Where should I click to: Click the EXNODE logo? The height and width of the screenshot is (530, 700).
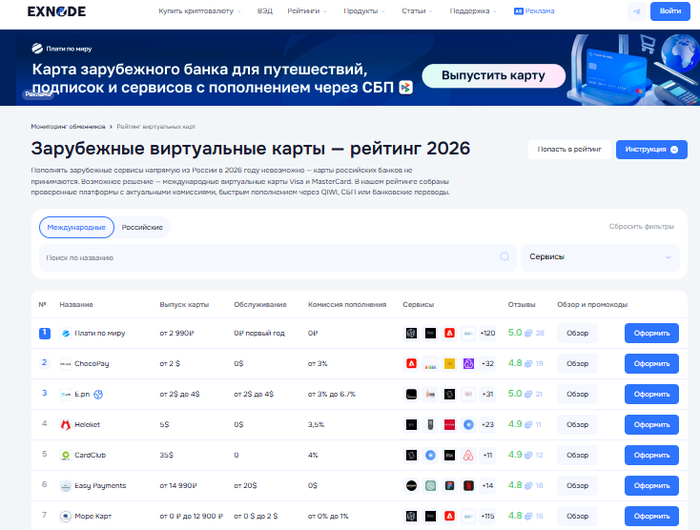point(56,12)
